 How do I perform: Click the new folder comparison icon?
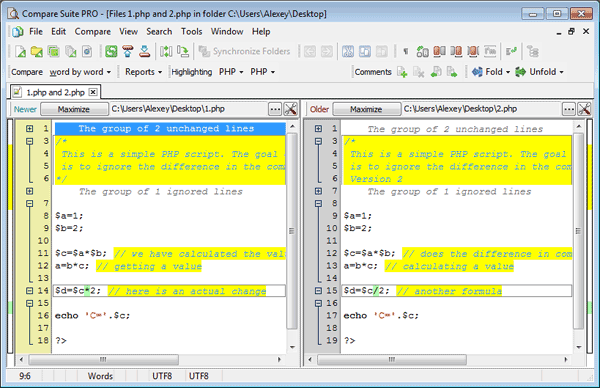tap(37, 51)
